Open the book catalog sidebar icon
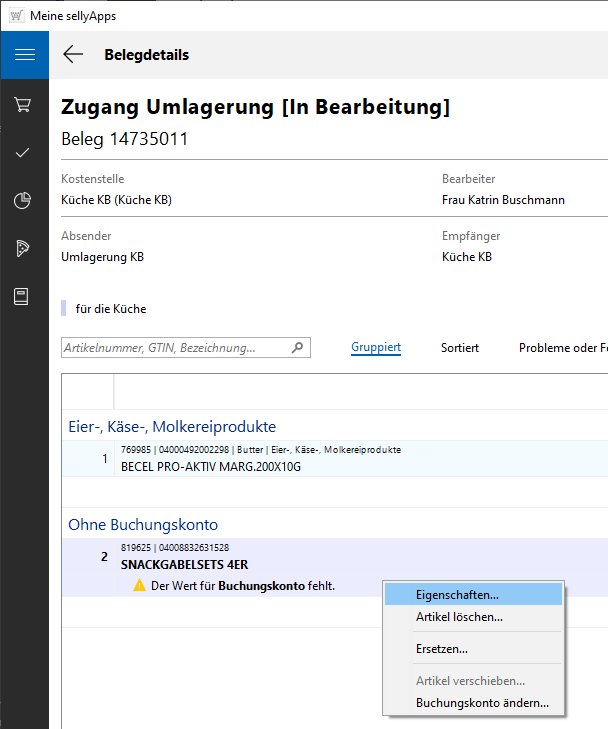The width and height of the screenshot is (608, 729). [x=24, y=297]
